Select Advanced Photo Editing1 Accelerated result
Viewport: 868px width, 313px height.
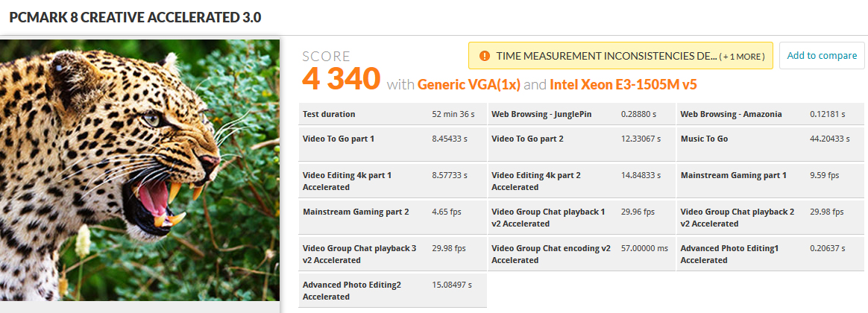772,254
